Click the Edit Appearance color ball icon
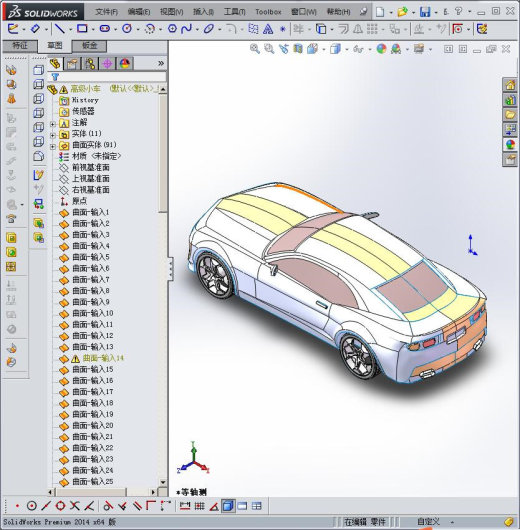 (x=381, y=49)
